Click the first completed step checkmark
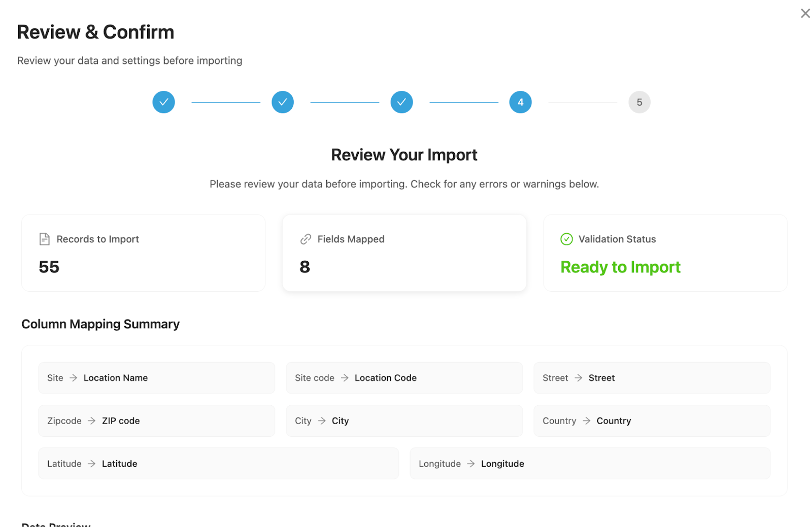Screen dimensions: 812x527 click(x=163, y=102)
